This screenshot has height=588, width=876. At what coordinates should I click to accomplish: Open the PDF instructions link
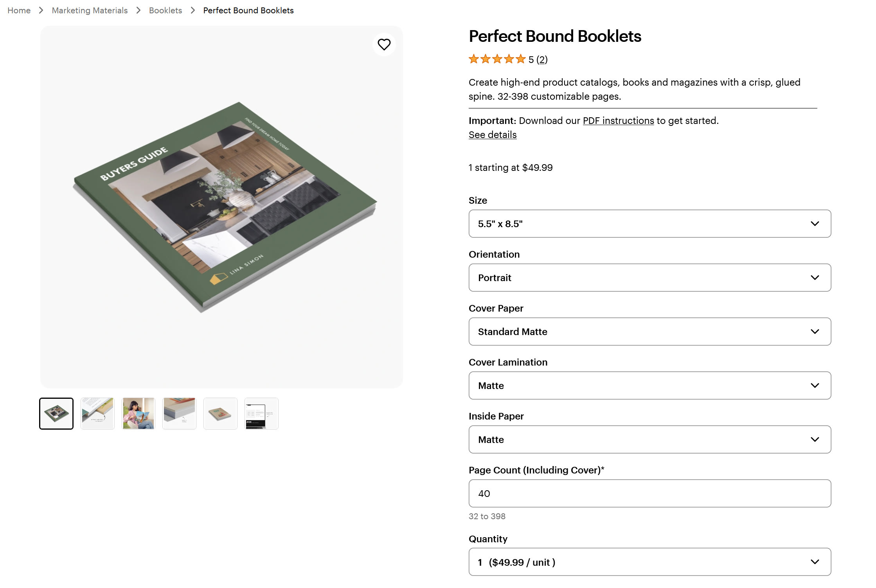click(618, 120)
